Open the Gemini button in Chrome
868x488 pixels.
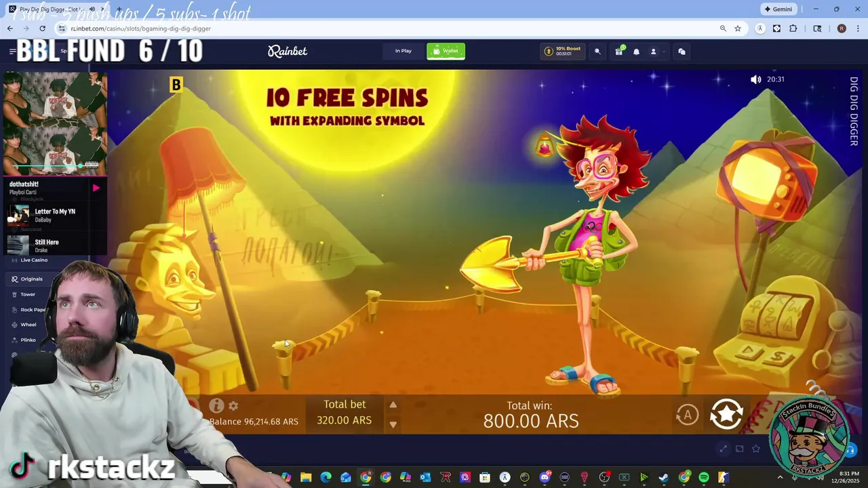point(778,9)
